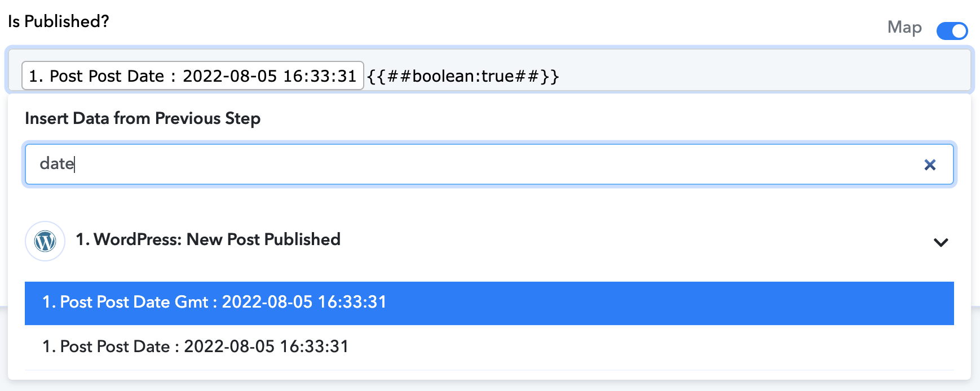Click the timestamp in the unhighlighted Post Date row
The width and height of the screenshot is (980, 391).
(x=266, y=346)
